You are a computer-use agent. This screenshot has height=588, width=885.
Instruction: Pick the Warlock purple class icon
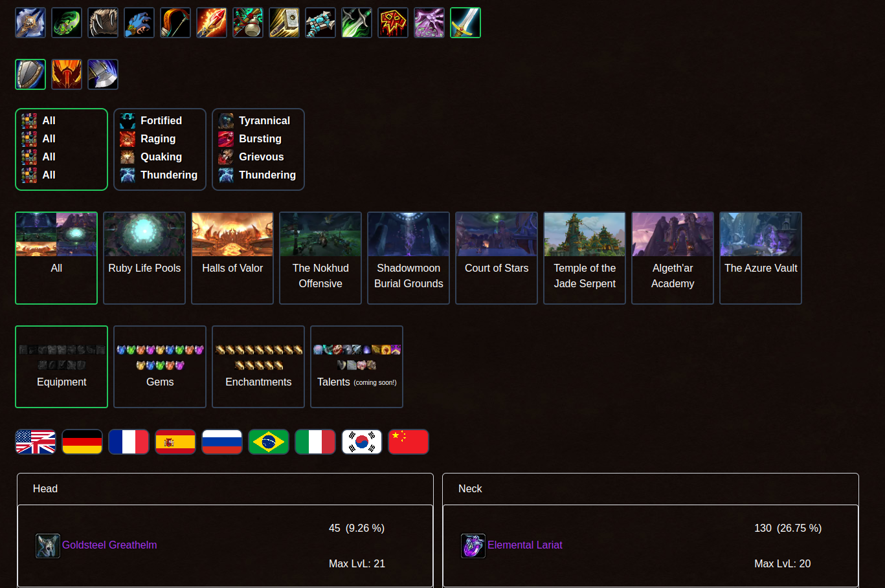pyautogui.click(x=429, y=23)
